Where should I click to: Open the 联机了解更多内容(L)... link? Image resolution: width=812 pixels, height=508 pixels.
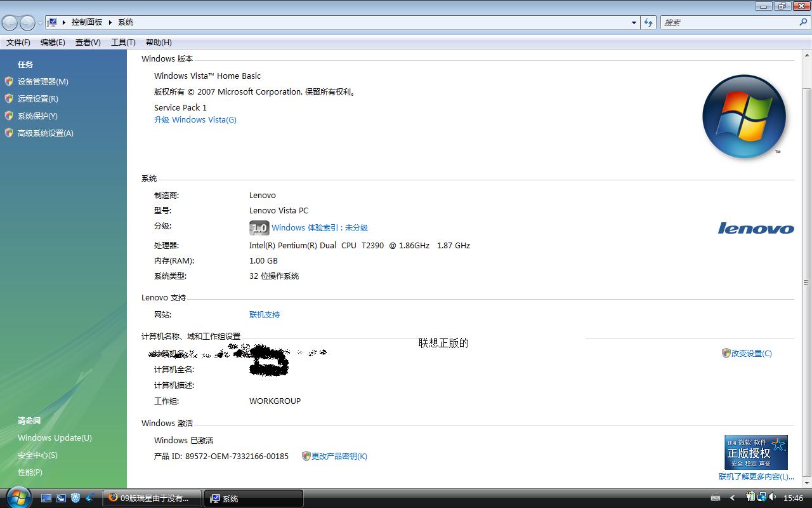[756, 476]
